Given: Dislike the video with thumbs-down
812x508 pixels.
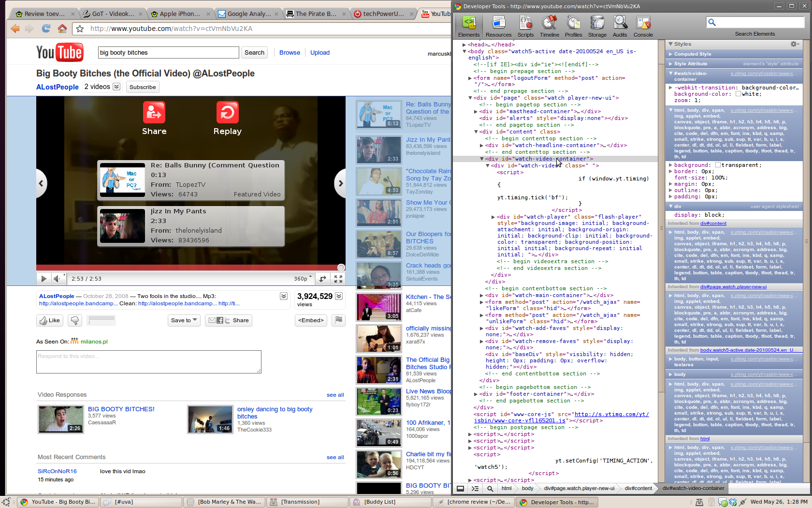Looking at the screenshot, I should click(x=74, y=320).
